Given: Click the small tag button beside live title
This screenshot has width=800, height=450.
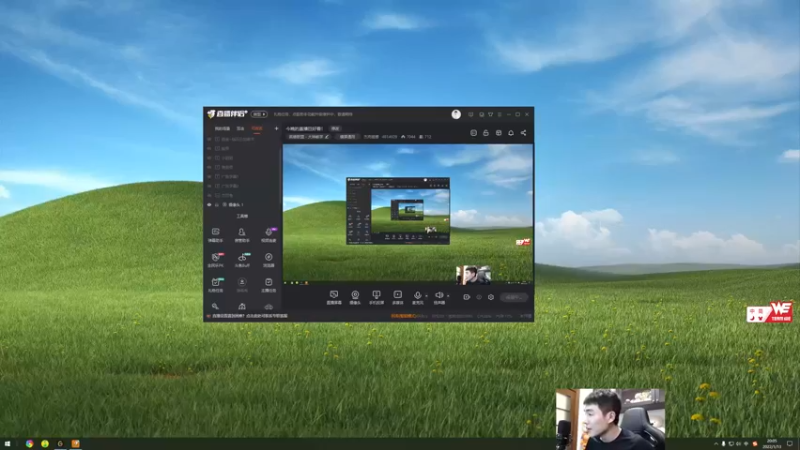Looking at the screenshot, I should point(335,129).
